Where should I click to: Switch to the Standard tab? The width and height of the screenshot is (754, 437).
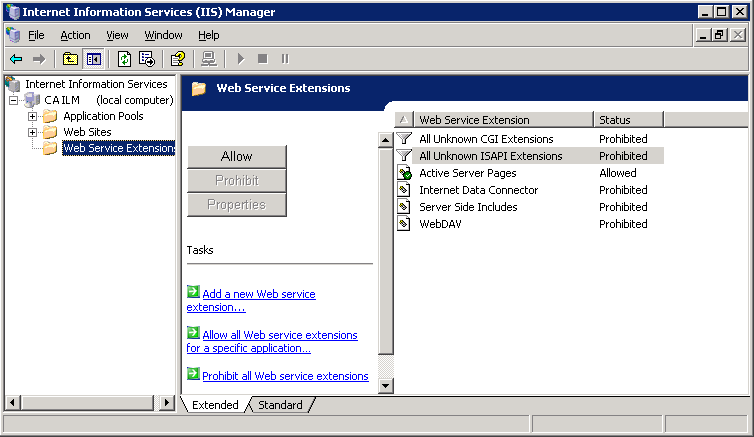point(280,405)
